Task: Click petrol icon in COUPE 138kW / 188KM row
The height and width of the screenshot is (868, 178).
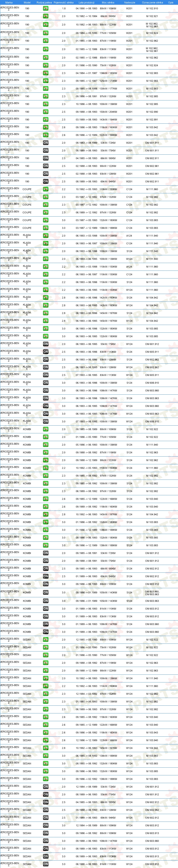Action: (46, 228)
